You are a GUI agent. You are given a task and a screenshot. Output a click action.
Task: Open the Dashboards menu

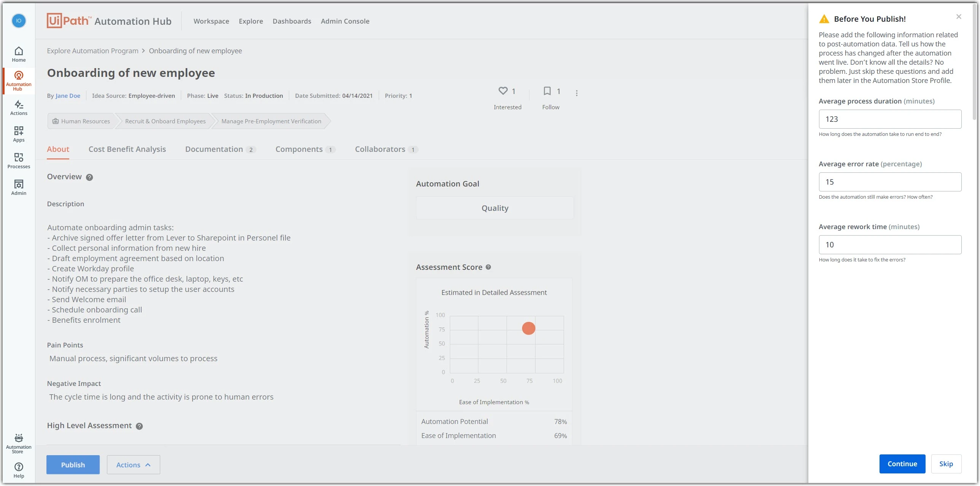click(292, 21)
